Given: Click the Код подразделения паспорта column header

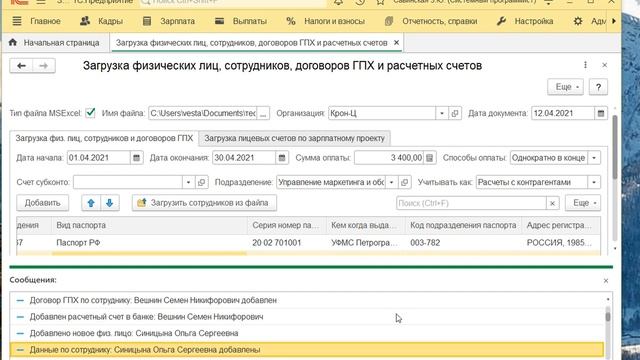Looking at the screenshot, I should click(x=463, y=225).
